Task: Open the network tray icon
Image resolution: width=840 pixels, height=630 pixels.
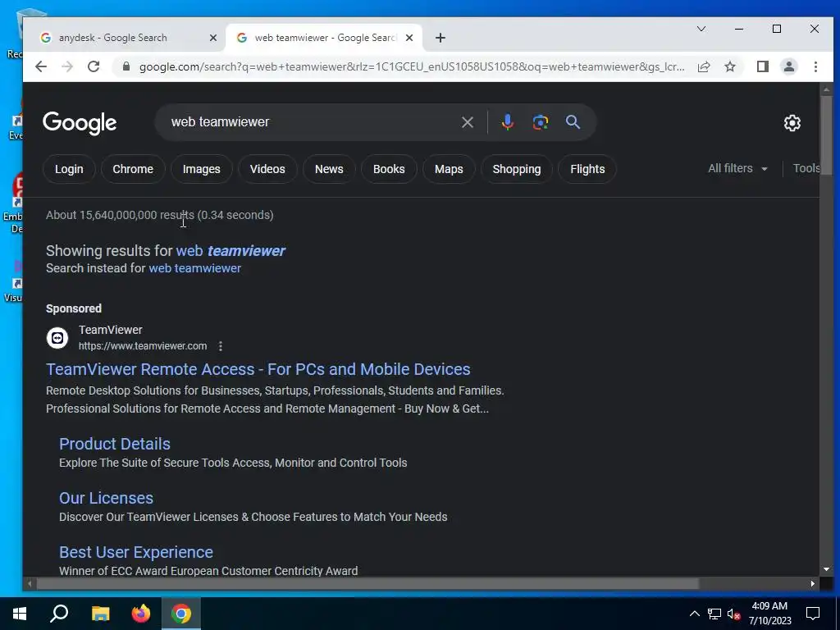Action: coord(714,614)
